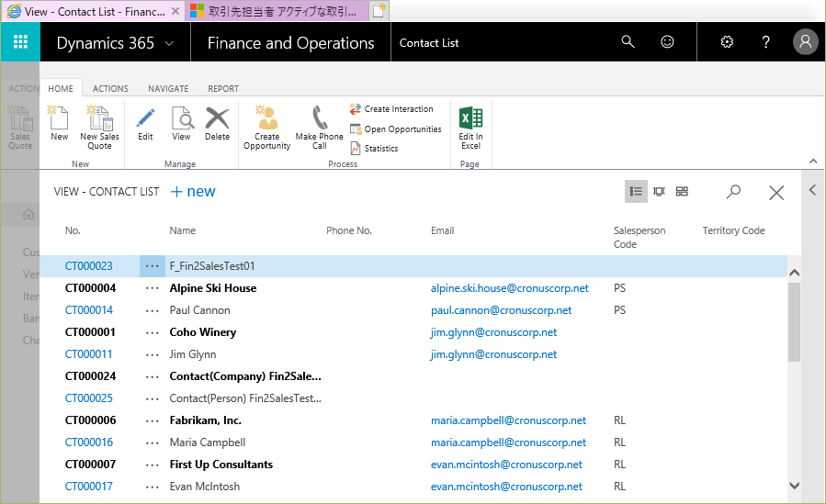Screen dimensions: 826x504
Task: Select the tiles view layout icon
Action: coord(682,192)
